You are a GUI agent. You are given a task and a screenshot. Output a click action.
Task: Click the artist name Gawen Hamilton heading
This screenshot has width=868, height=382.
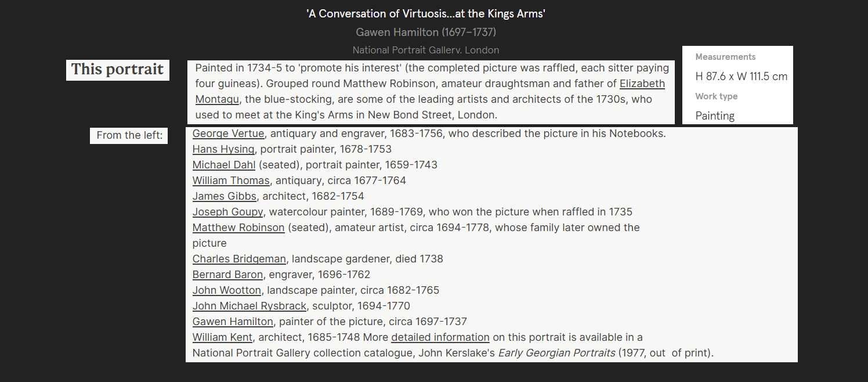(x=425, y=32)
